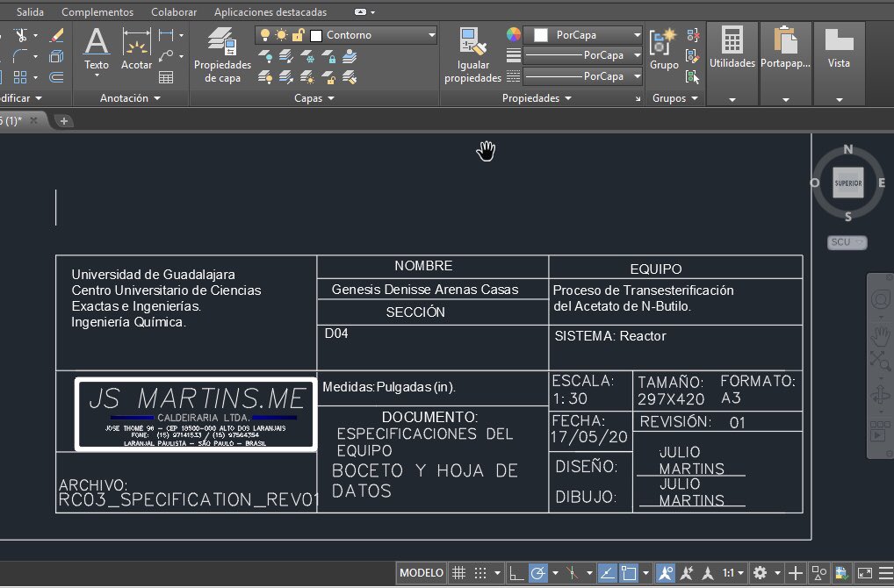
Task: Expand the Modificar panel
Action: [x=20, y=98]
